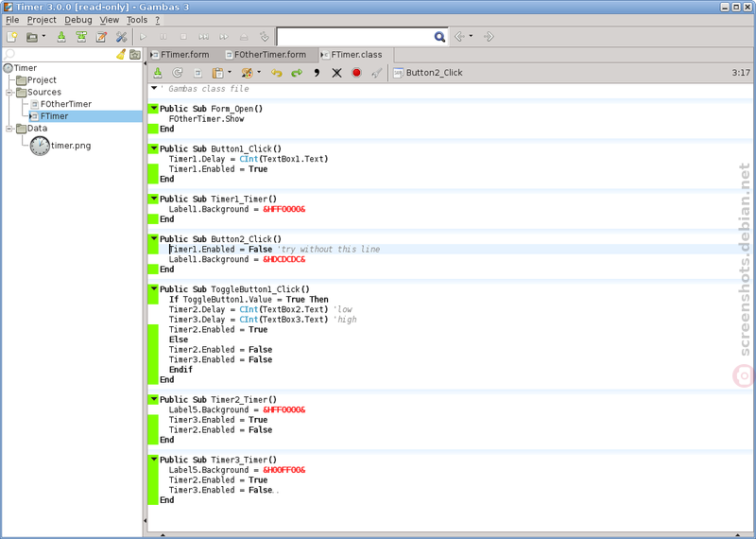Open the Back history dropdown arrow

pyautogui.click(x=471, y=36)
